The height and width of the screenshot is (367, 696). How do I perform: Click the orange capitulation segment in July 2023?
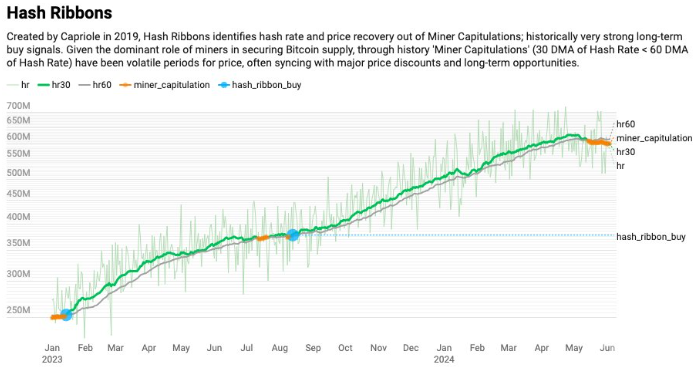pyautogui.click(x=263, y=238)
